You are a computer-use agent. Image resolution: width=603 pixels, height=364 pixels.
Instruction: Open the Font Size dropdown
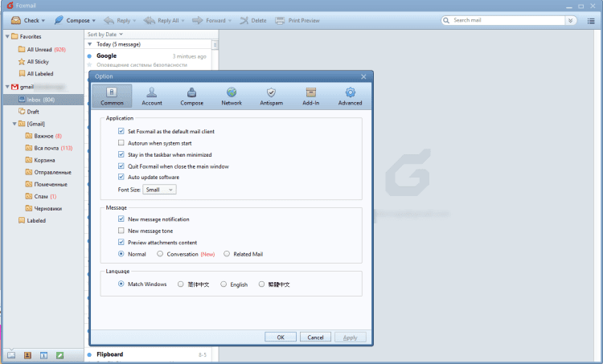pos(159,190)
